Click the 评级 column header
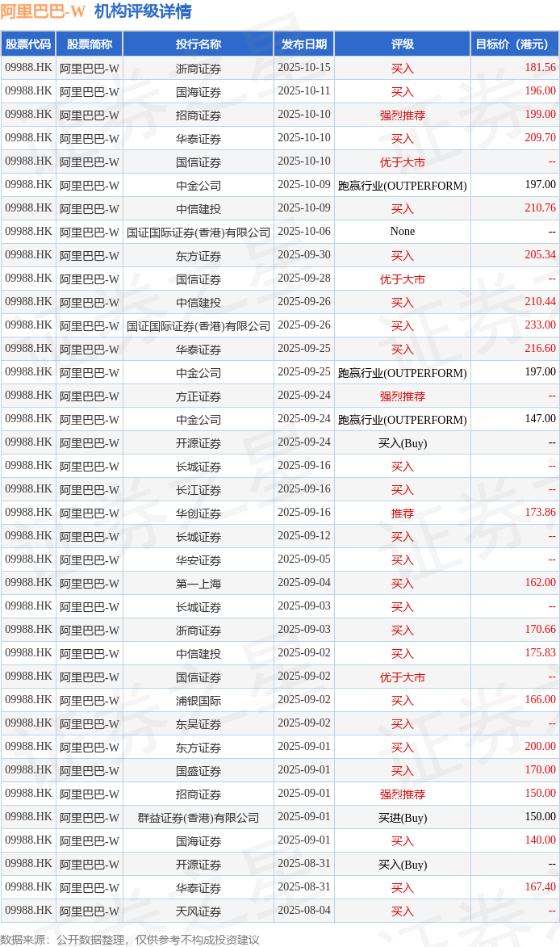560x947 pixels. click(403, 44)
